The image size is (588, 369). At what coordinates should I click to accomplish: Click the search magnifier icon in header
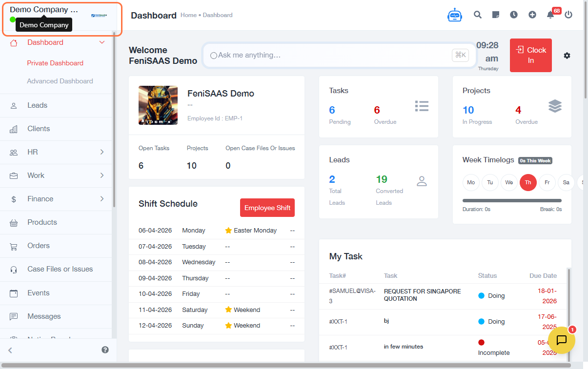(478, 15)
